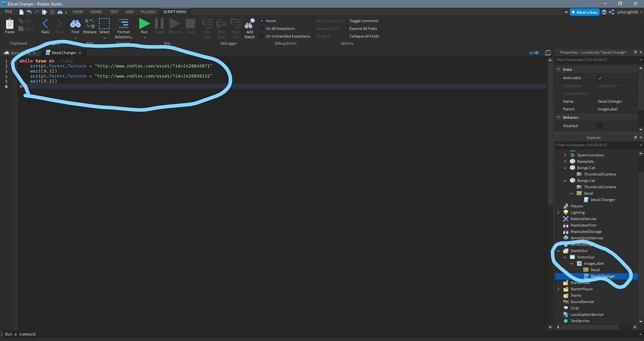
Task: Select the Never radio option in Debug Errors
Action: pos(263,21)
